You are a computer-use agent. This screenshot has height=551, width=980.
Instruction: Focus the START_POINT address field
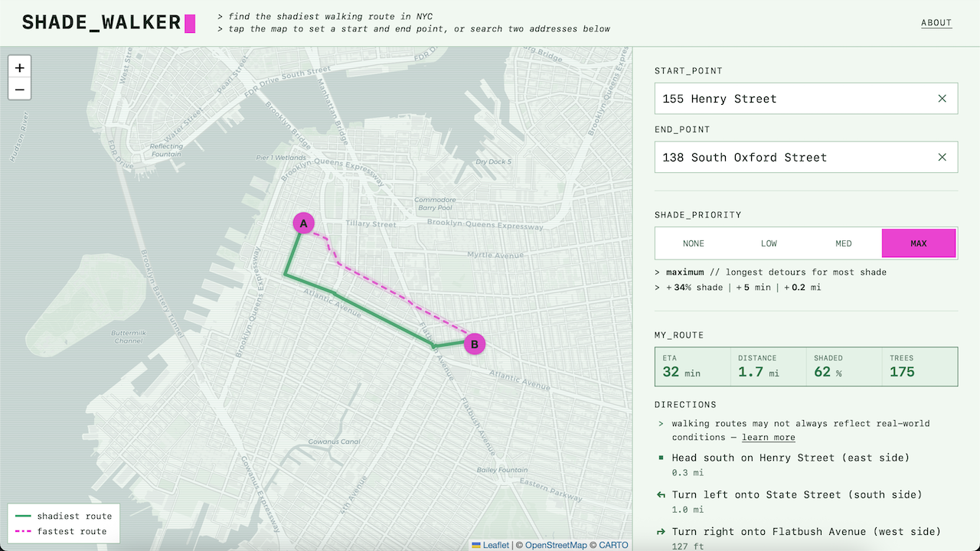[x=806, y=99]
